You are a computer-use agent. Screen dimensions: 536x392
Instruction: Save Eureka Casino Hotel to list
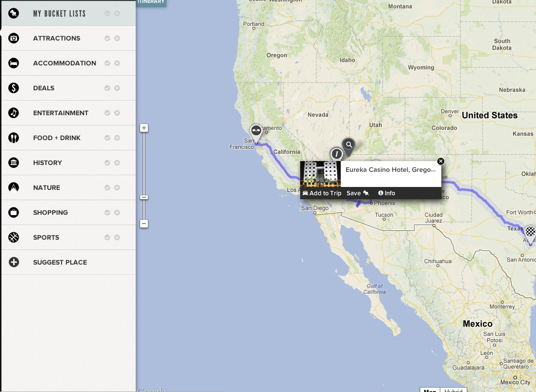coord(357,193)
